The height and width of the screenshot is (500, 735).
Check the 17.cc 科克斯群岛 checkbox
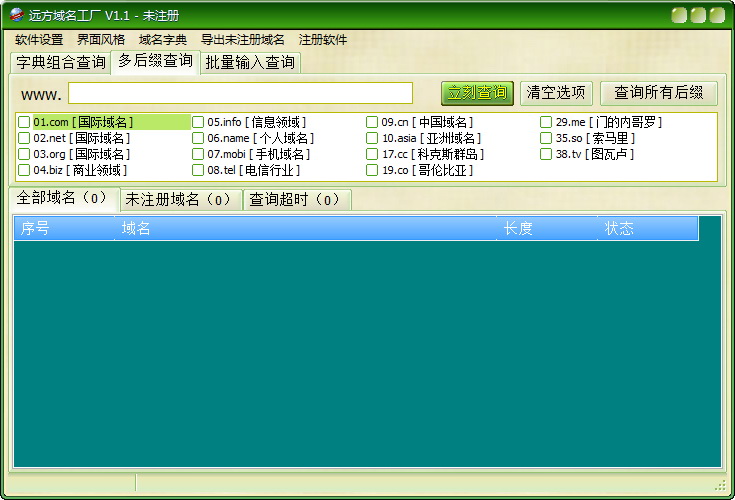372,154
